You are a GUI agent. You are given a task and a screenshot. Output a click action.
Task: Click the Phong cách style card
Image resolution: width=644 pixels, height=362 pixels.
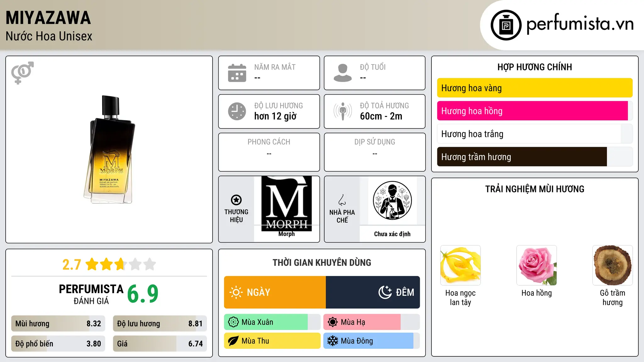(x=269, y=152)
